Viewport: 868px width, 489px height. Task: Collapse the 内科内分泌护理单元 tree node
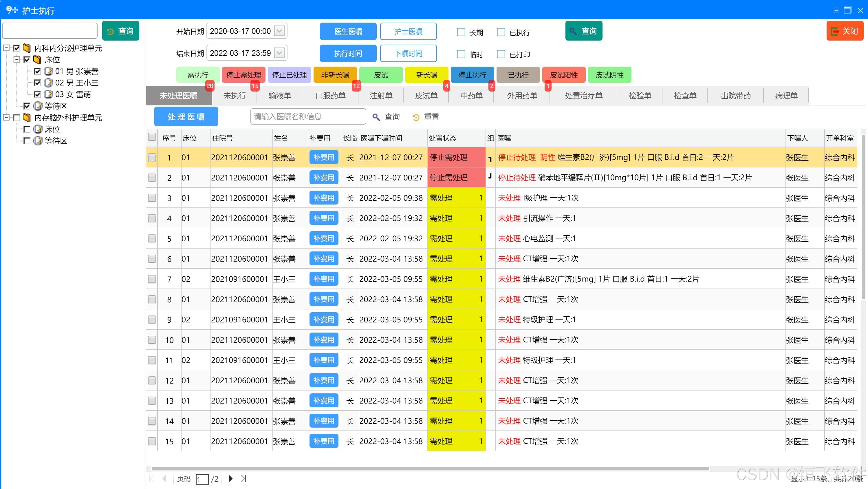click(6, 48)
